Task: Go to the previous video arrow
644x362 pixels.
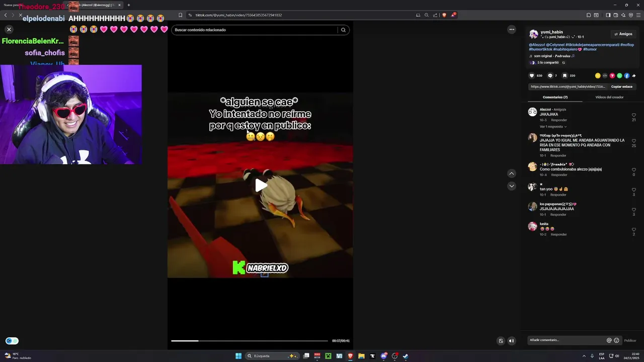Action: (512, 173)
